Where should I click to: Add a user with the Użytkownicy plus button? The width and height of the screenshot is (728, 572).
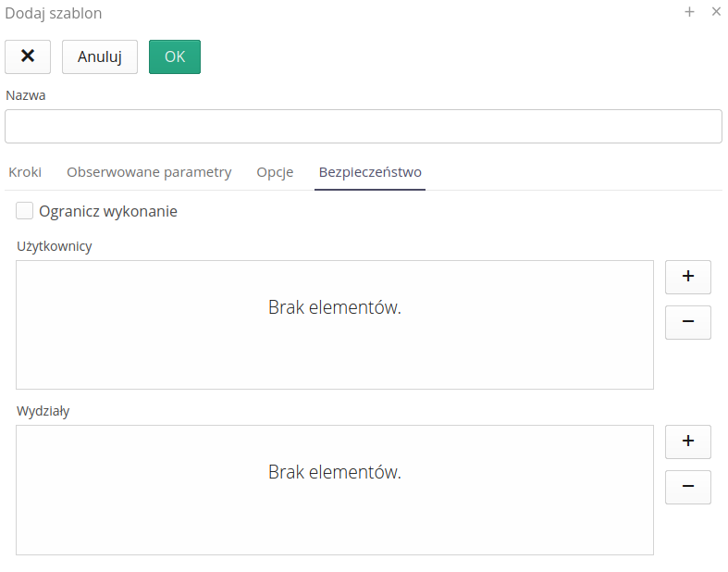[687, 277]
